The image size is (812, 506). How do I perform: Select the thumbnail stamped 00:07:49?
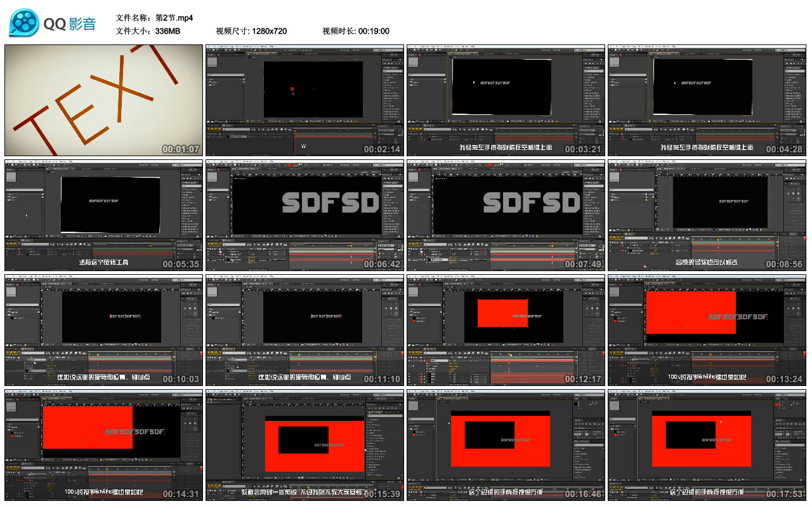point(506,215)
